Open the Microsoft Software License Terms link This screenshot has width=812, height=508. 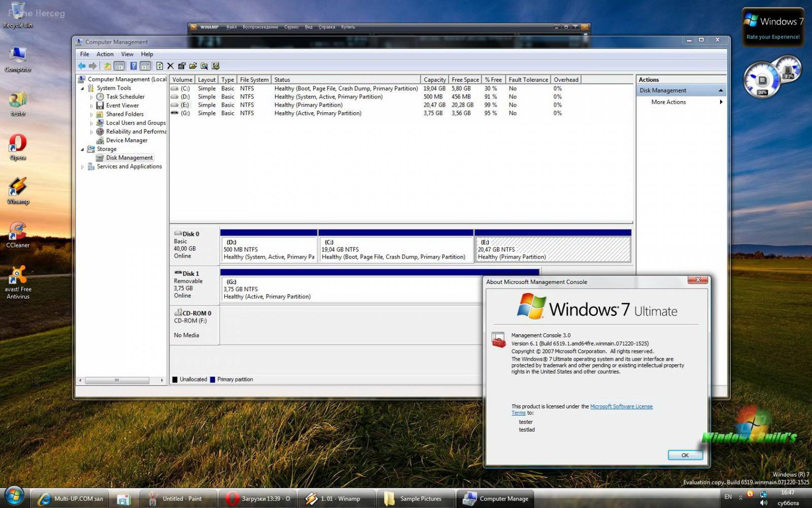[x=621, y=406]
